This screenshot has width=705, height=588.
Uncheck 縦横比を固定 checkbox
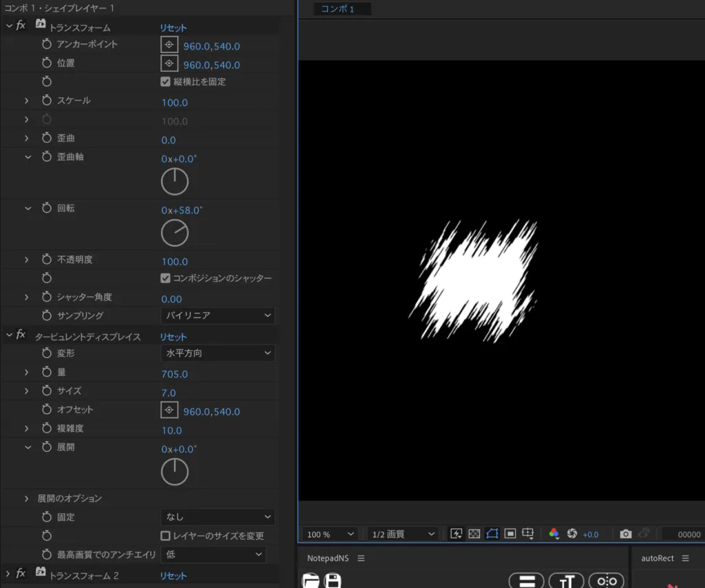pos(165,81)
